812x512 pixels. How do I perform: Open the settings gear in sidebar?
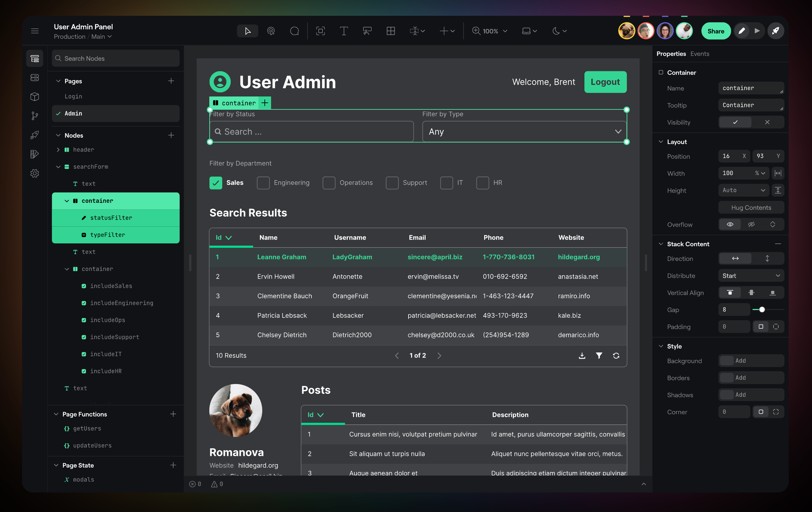[35, 173]
